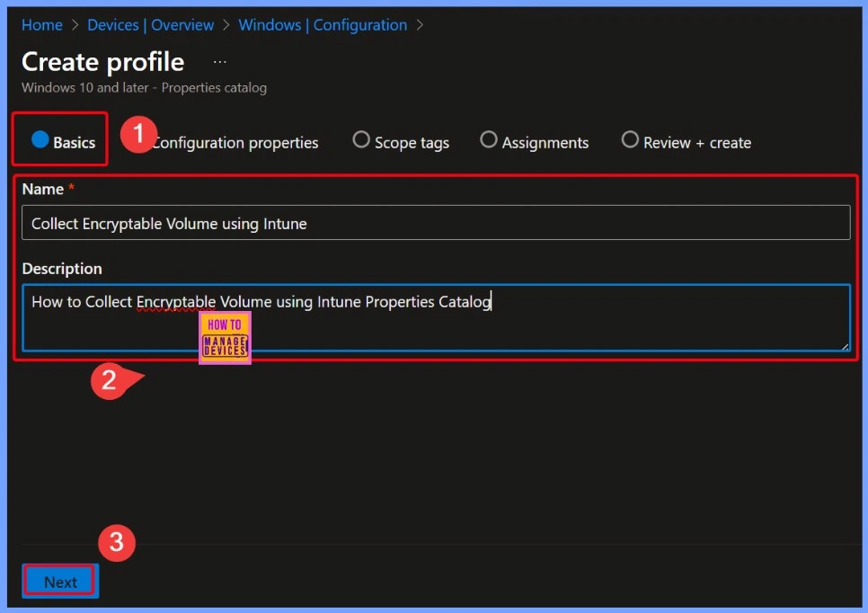Image resolution: width=868 pixels, height=613 pixels.
Task: Click the Basics step indicator circle
Action: click(40, 139)
